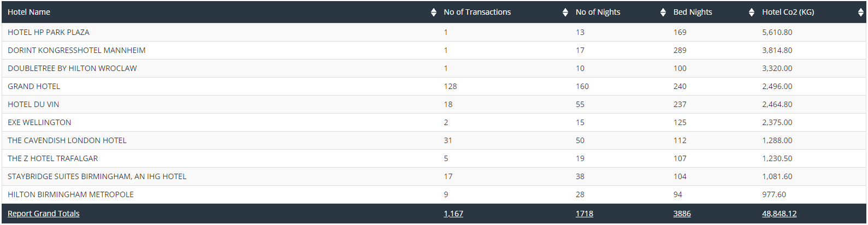Select the GRAND HOTEL row

434,86
